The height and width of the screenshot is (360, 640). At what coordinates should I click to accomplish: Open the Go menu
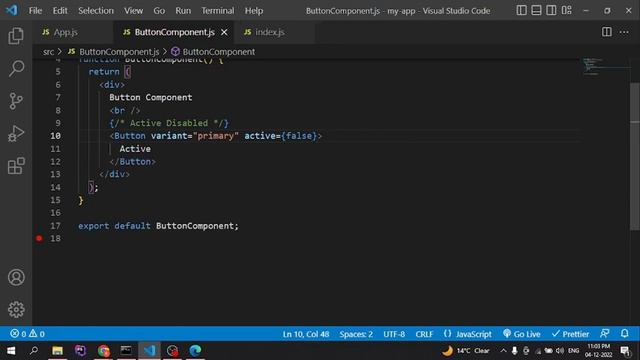pyautogui.click(x=159, y=11)
